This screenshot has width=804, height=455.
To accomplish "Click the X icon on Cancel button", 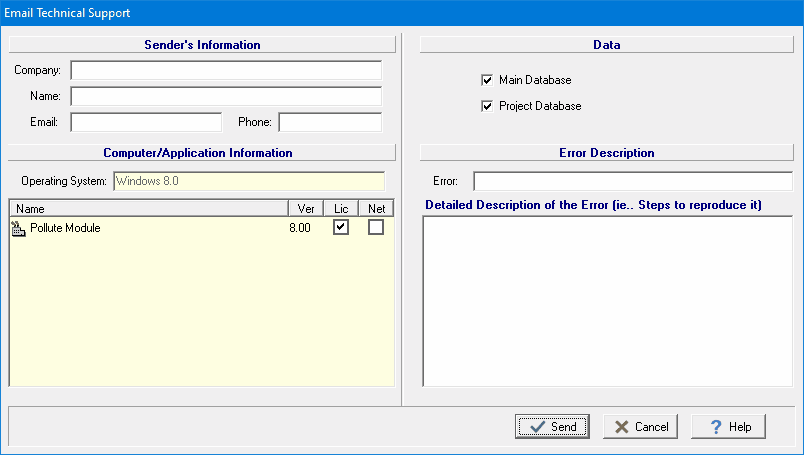I will (621, 427).
